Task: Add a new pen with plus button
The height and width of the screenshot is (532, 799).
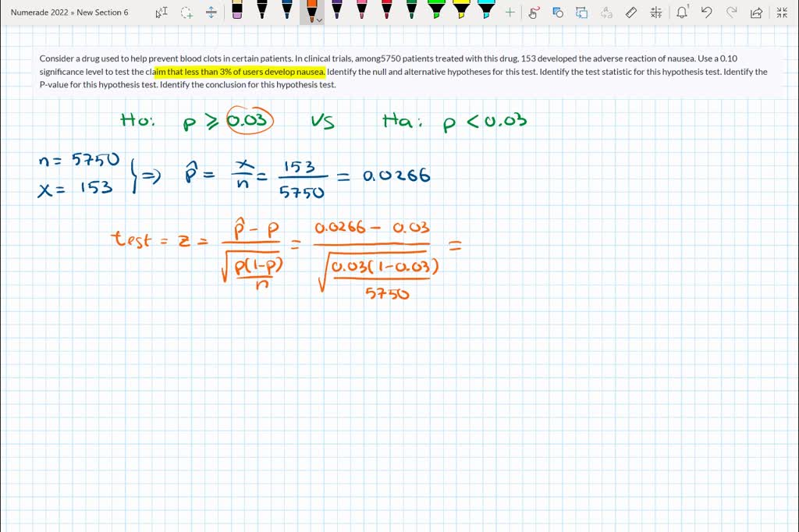Action: point(510,12)
